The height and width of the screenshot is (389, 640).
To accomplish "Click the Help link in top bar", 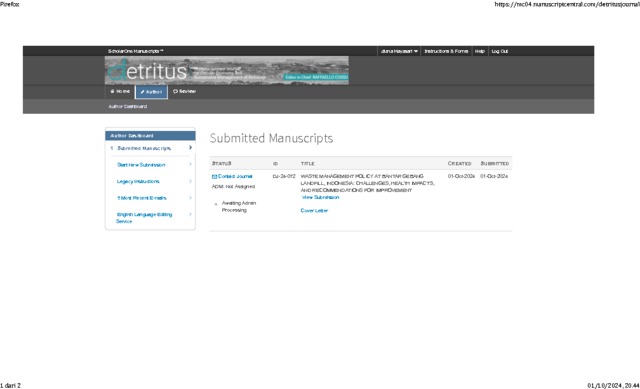I will 480,51.
